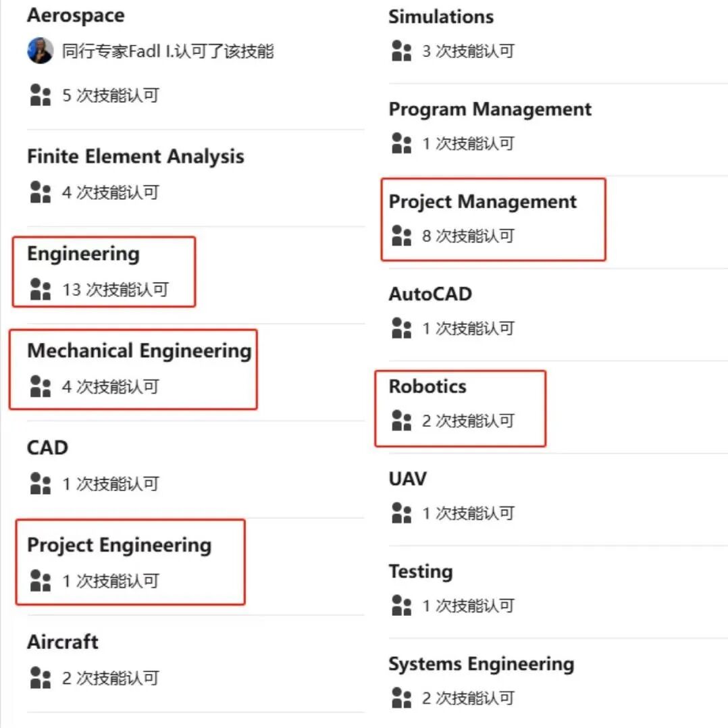Open the Testing skill heading
The height and width of the screenshot is (728, 728).
click(x=420, y=571)
